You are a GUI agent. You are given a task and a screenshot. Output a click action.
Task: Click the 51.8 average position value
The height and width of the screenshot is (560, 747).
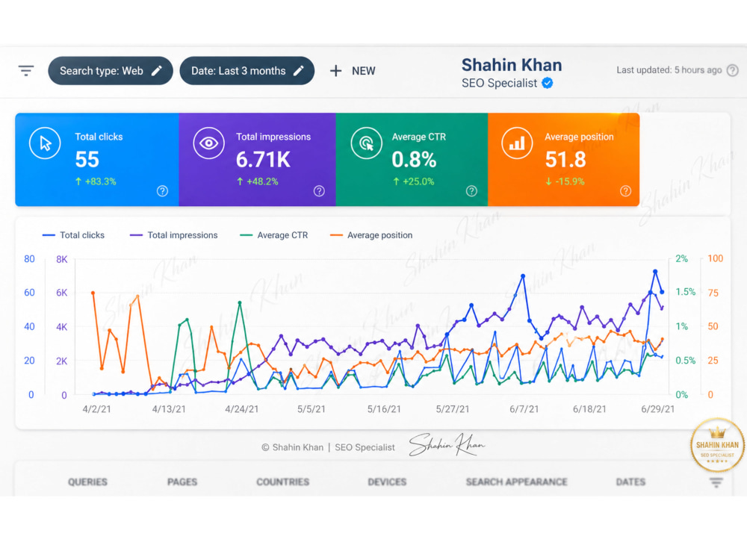pos(565,160)
